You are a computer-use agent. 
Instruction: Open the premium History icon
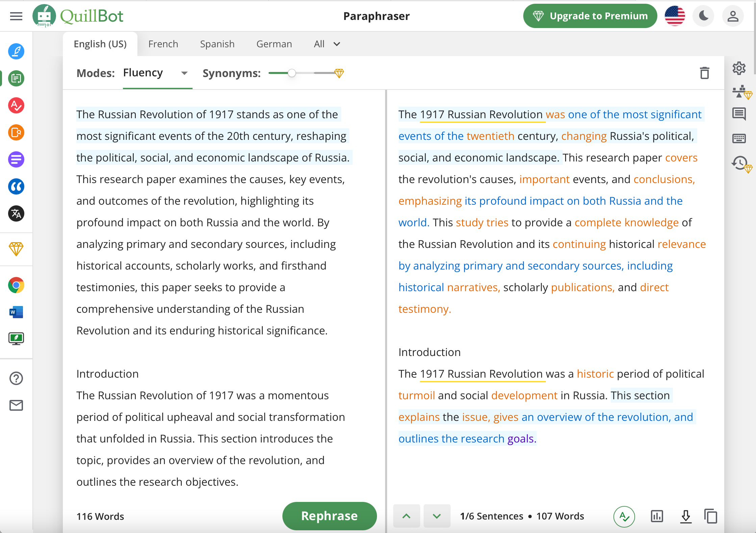click(x=742, y=164)
